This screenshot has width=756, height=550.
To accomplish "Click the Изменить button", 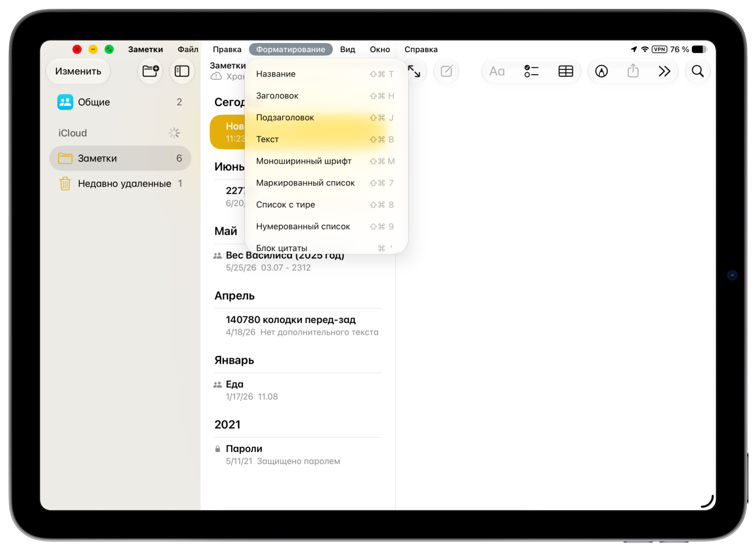I will tap(78, 71).
